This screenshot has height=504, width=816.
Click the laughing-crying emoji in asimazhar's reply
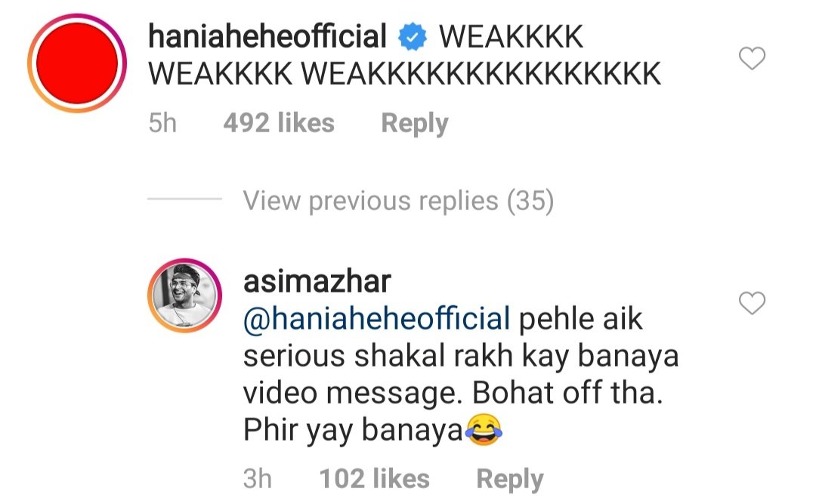(484, 430)
